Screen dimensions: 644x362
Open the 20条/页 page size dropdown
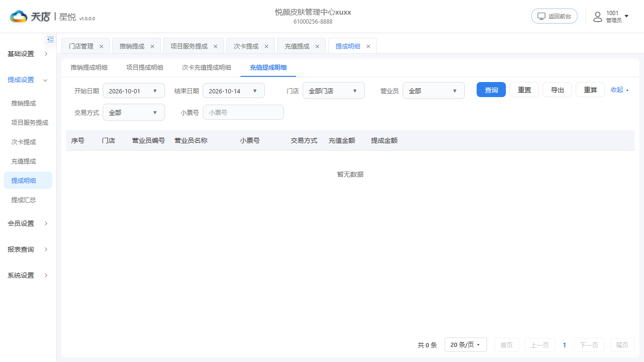tap(466, 345)
